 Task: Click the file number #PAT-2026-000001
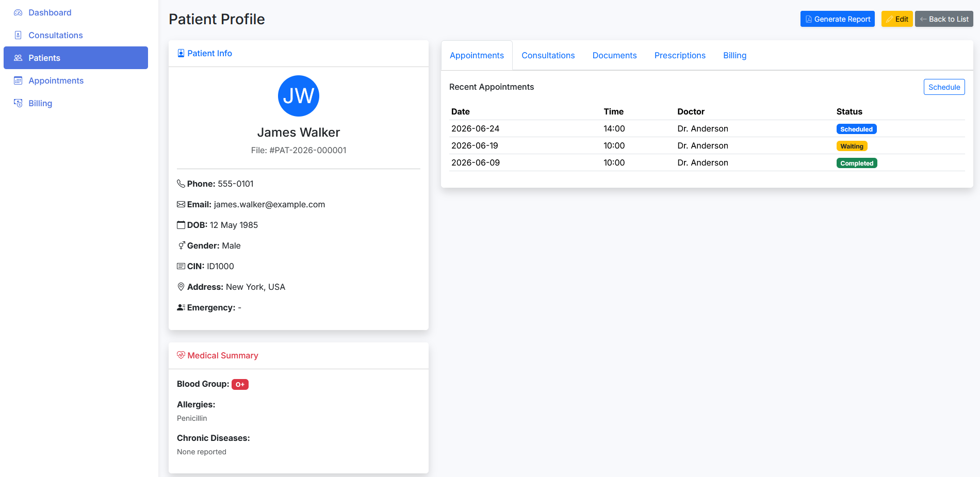(x=308, y=150)
